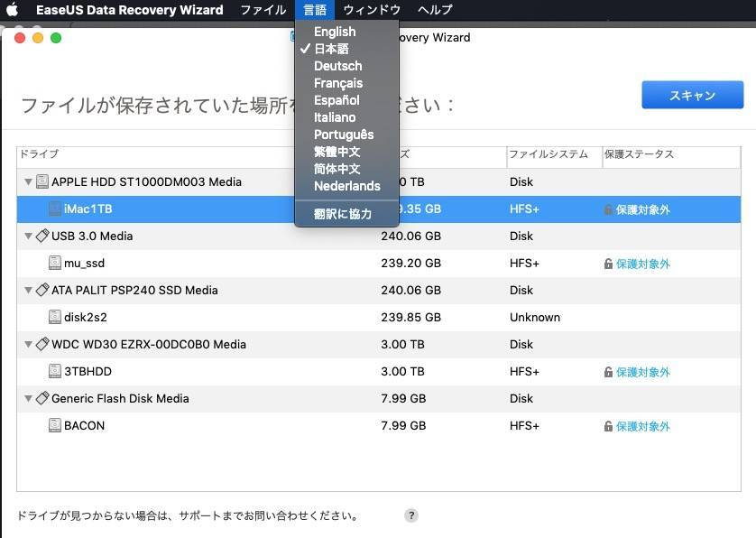756x538 pixels.
Task: Switch language to 繁體中文
Action: coord(346,152)
